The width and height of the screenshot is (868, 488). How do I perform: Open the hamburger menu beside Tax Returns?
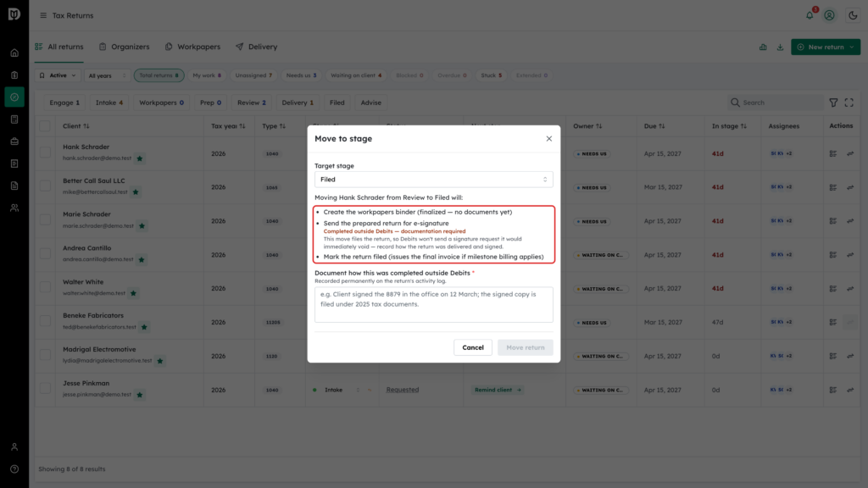pos(43,15)
